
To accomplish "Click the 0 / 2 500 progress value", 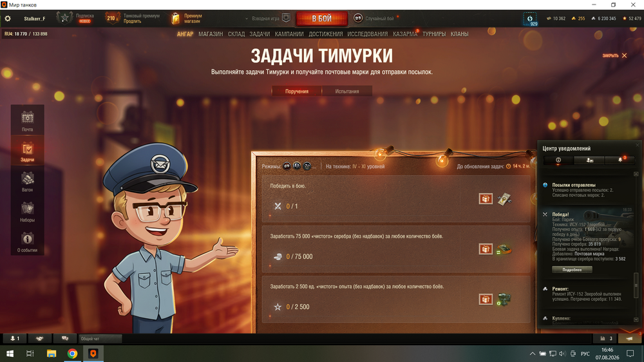I will tap(298, 307).
